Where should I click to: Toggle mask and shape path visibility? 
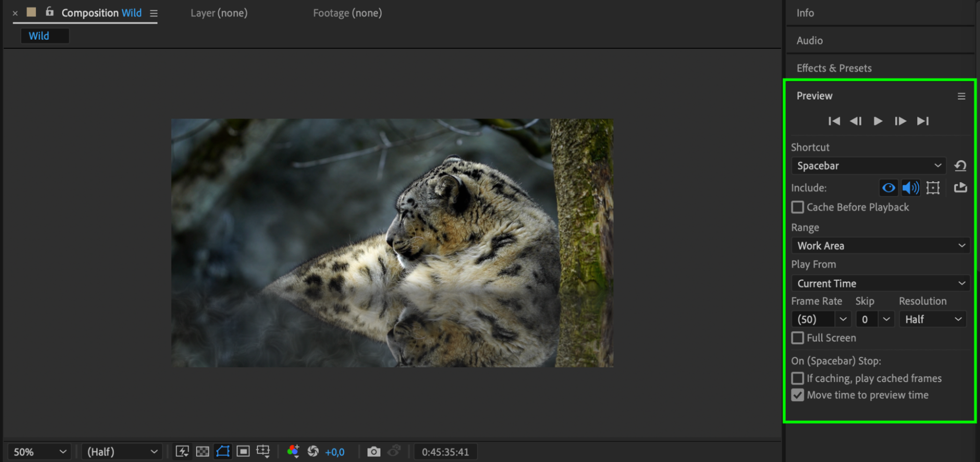pyautogui.click(x=223, y=451)
